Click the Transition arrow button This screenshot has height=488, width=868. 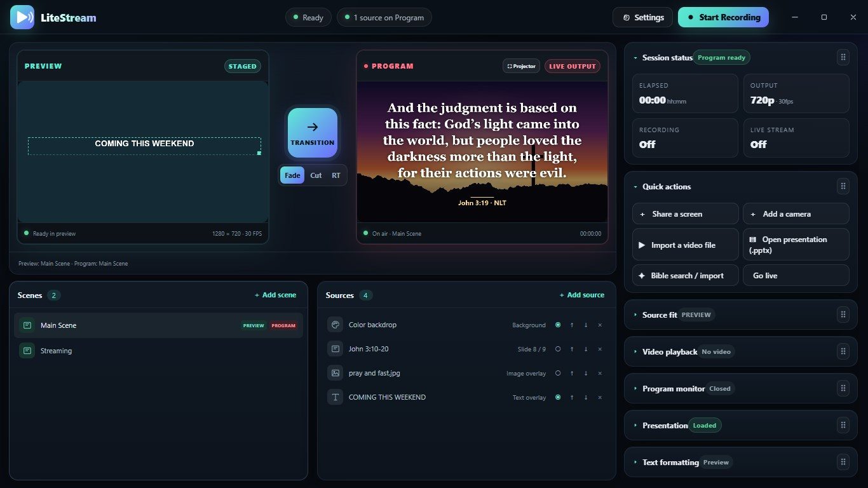tap(312, 132)
